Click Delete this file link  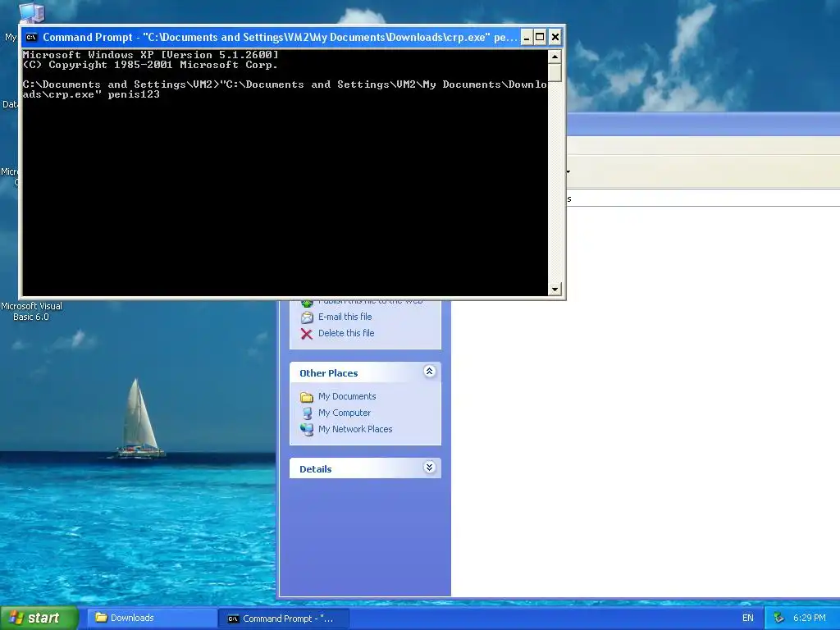pos(346,333)
